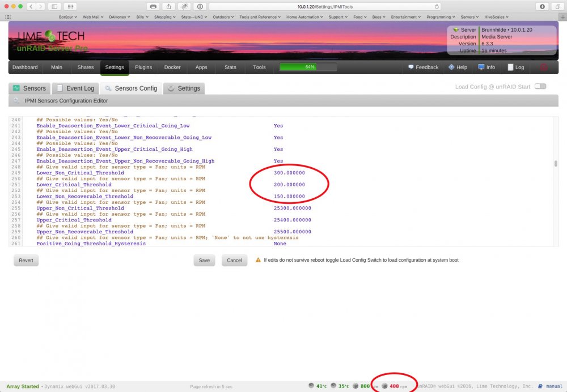The height and width of the screenshot is (392, 567).
Task: Click the Lime Tech logo
Action: (x=52, y=36)
